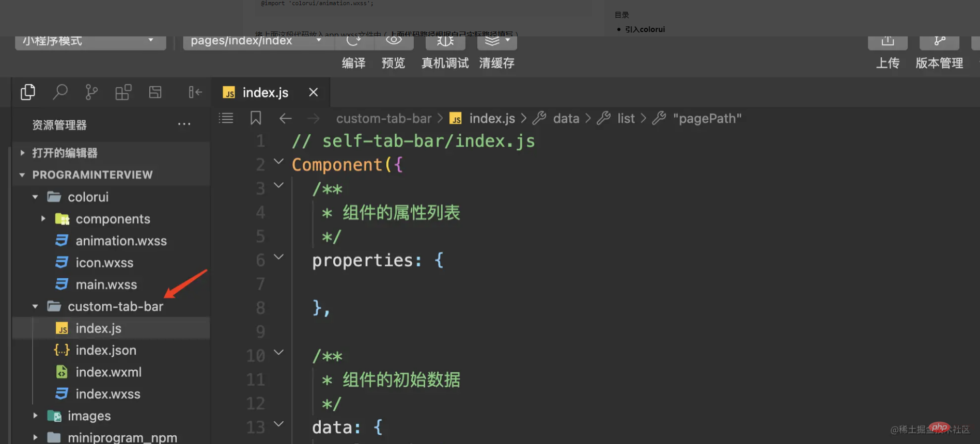Screen dimensions: 980x444
Task: Click the layers icon above 清缓存
Action: [492, 41]
